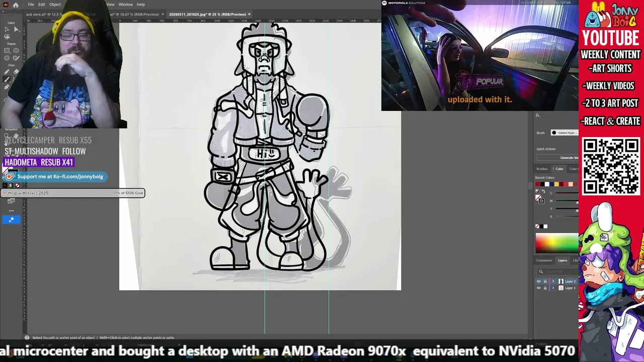Click the stroke box in Color panel
Viewport: 644px width, 362px height.
tap(541, 201)
